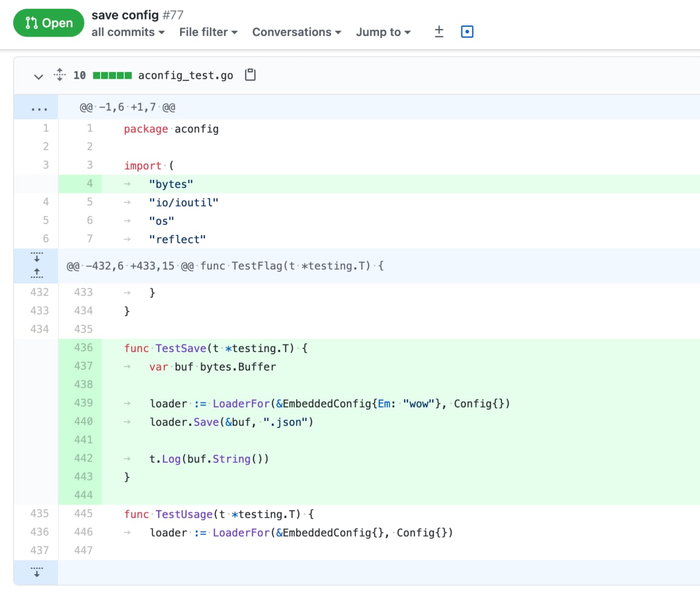
Task: Click the func TestUsage line
Action: click(x=219, y=514)
